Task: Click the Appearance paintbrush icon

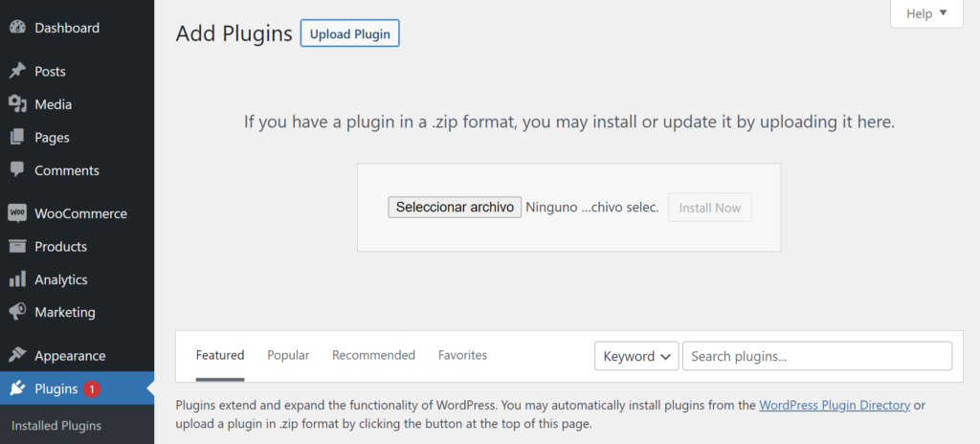Action: (x=17, y=356)
